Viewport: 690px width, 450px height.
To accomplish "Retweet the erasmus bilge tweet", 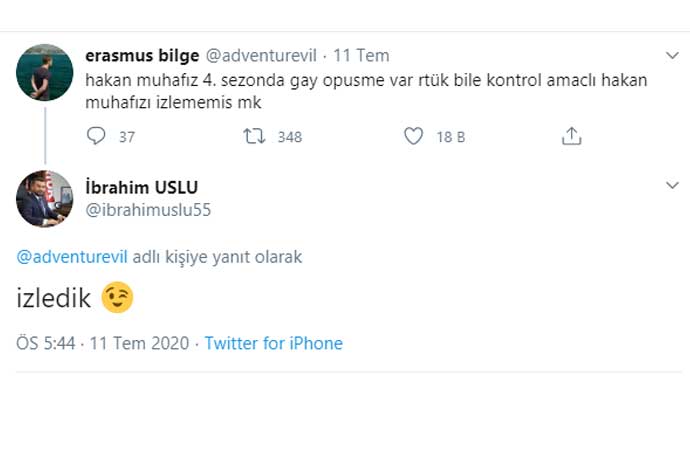I will pos(255,136).
